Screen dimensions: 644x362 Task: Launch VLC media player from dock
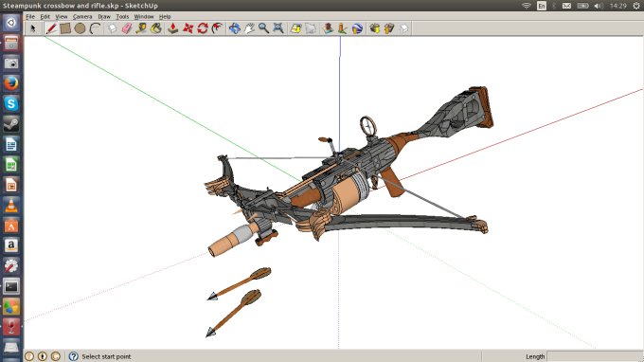tap(11, 205)
